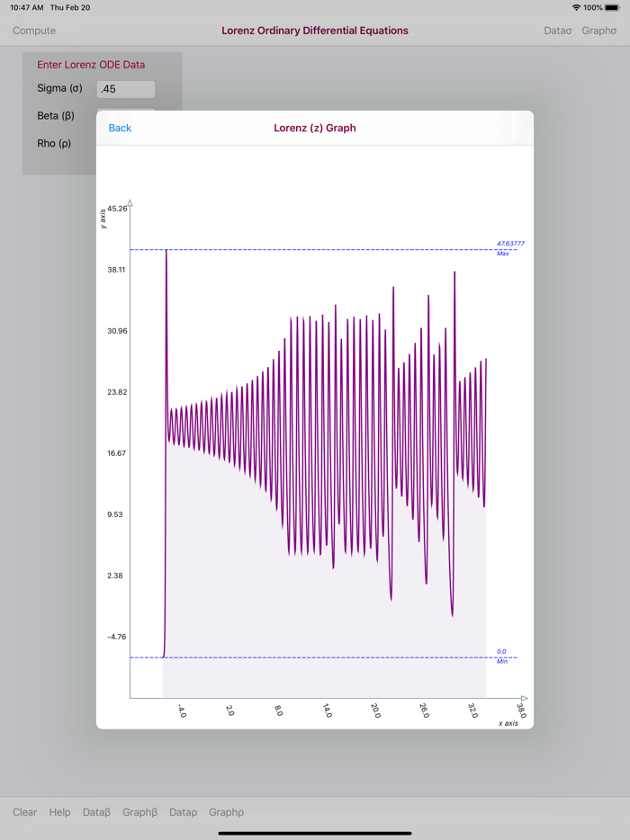Click the battery status icon
630x840 pixels.
click(612, 7)
